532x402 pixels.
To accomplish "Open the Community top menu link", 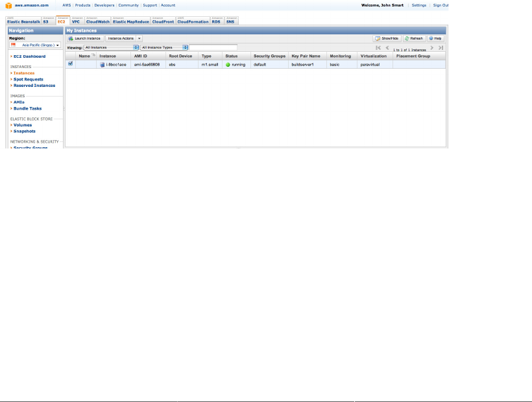I will coord(128,5).
